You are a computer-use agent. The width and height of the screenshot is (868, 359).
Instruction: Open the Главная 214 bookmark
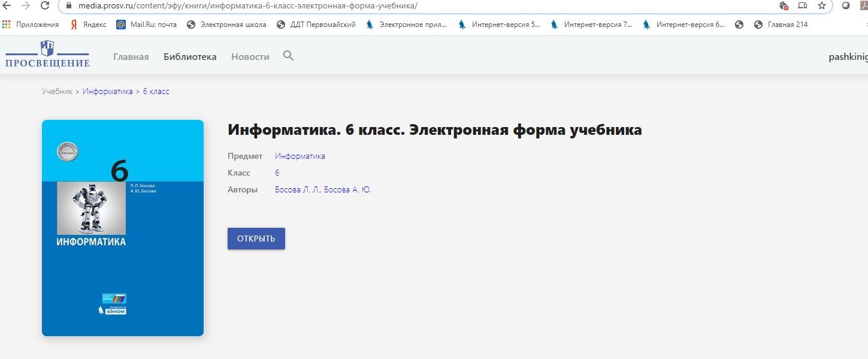[781, 25]
